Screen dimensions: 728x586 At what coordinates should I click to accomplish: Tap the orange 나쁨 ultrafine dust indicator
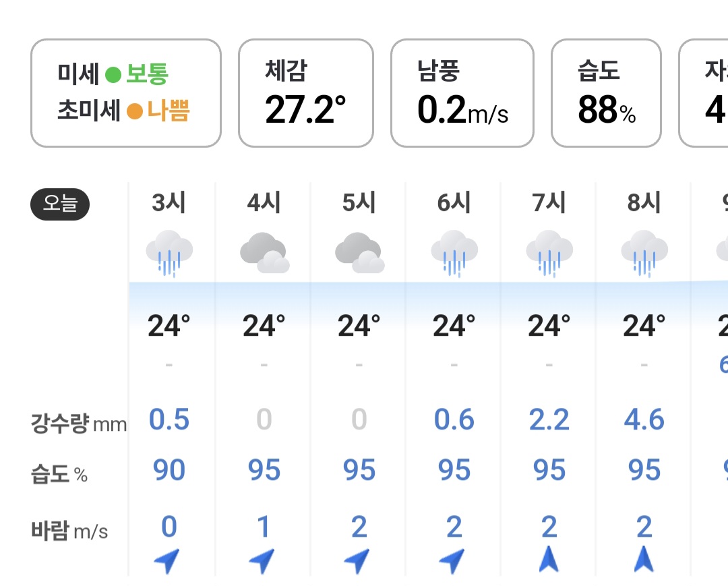pos(158,111)
